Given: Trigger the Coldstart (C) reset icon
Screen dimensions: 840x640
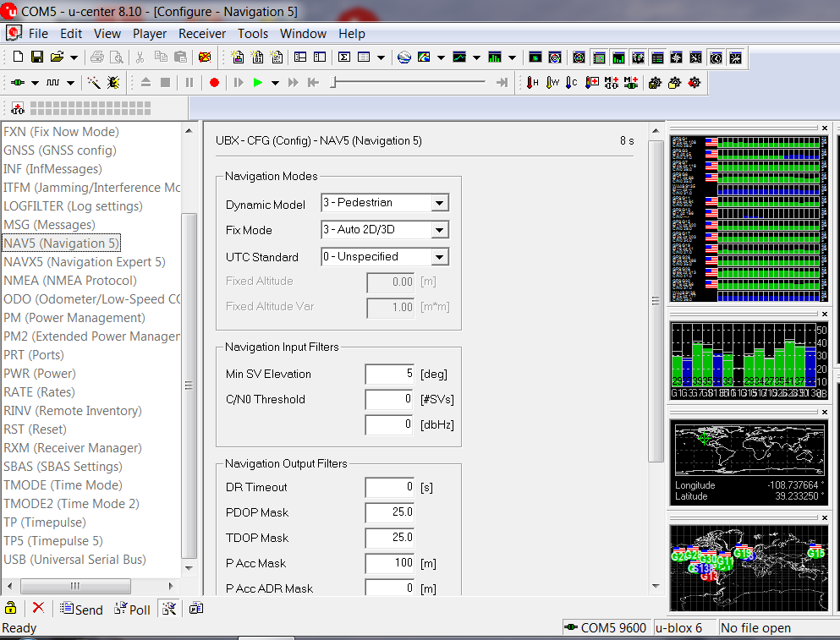Looking at the screenshot, I should tap(572, 83).
